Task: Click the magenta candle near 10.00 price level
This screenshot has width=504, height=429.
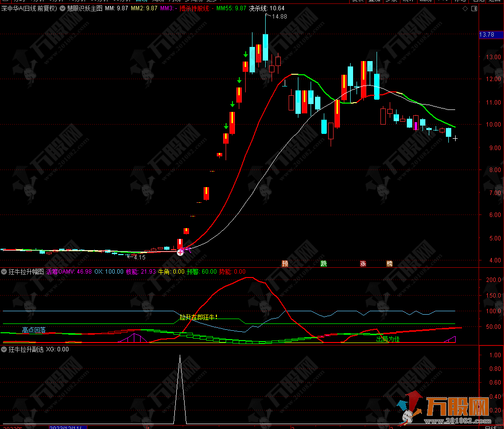Action: (416, 126)
